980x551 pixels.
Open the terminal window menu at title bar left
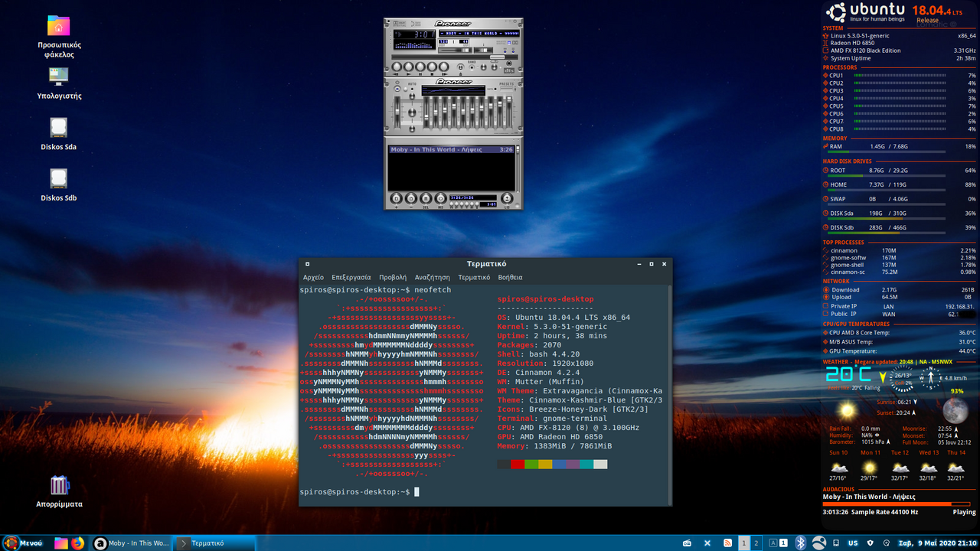pyautogui.click(x=307, y=264)
